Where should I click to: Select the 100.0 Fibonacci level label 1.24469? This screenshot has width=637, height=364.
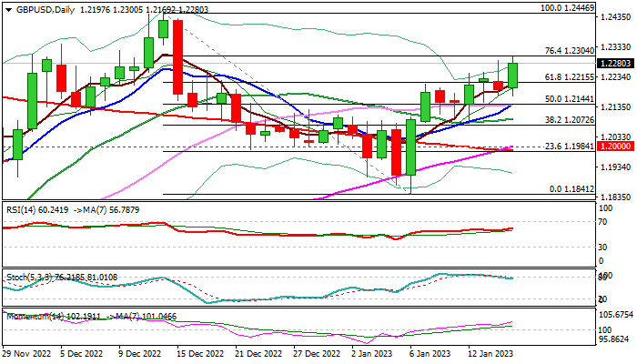click(x=568, y=7)
